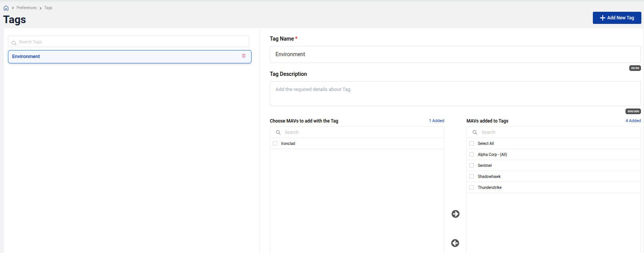Click search icon in Choose MAVs list
Screen dimensions: 644x253
point(278,132)
